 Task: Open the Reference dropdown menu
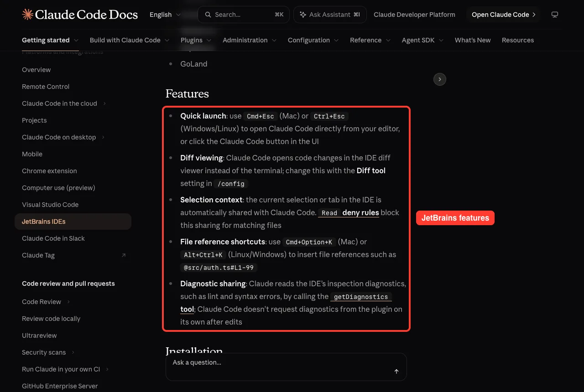tap(370, 40)
